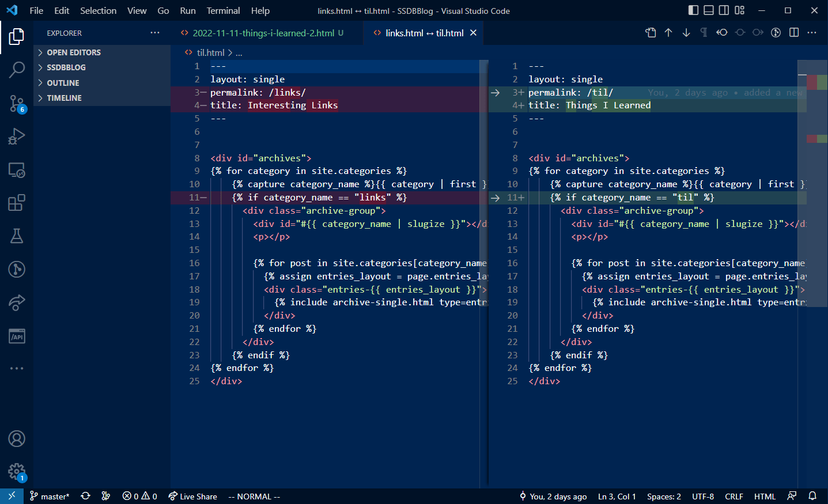Expand the OUTLINE section
Screen dimensions: 828x504
coord(102,83)
